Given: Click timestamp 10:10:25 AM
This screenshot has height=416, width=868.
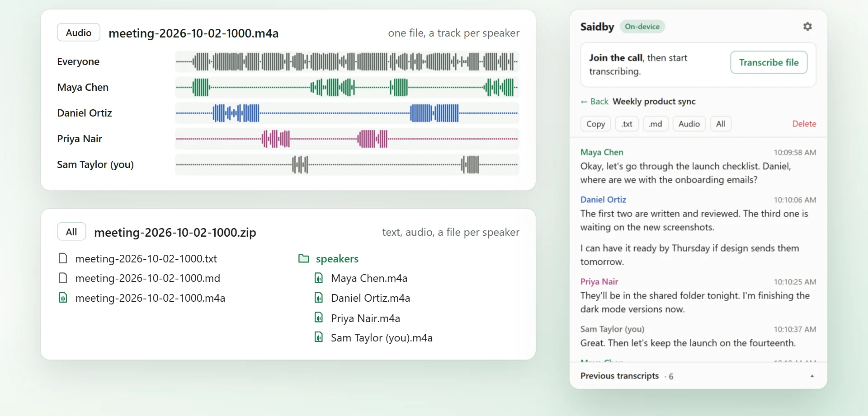Looking at the screenshot, I should pos(795,282).
